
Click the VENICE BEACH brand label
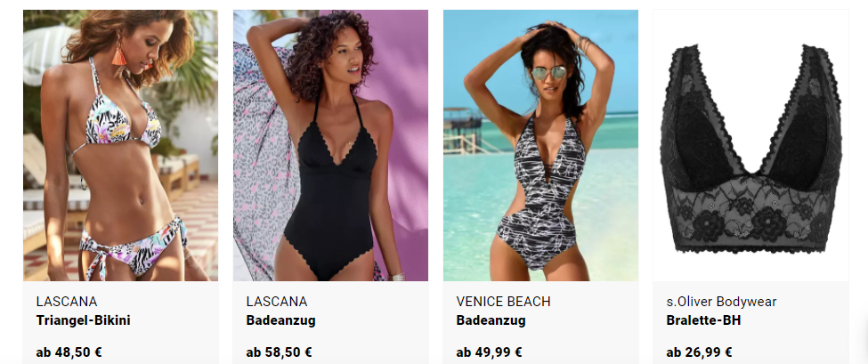click(x=503, y=302)
